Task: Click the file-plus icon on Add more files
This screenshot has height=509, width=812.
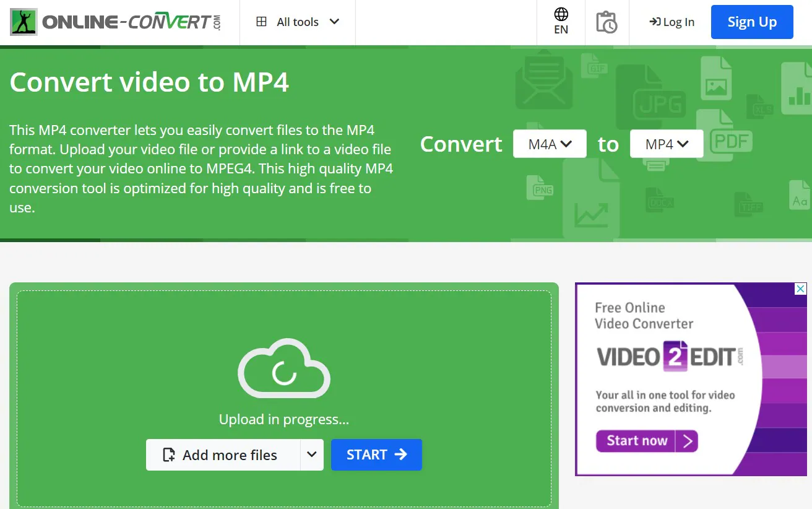Action: 168,455
